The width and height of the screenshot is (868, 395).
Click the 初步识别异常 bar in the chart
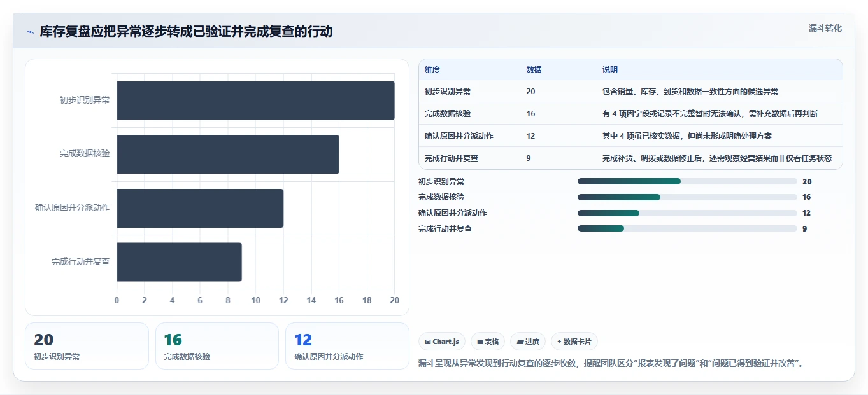coord(255,100)
